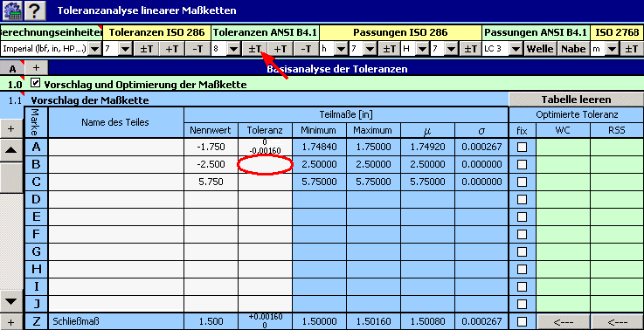Toggle the Vorschlag und Optimierung der Maßkette checkbox

[x=36, y=84]
